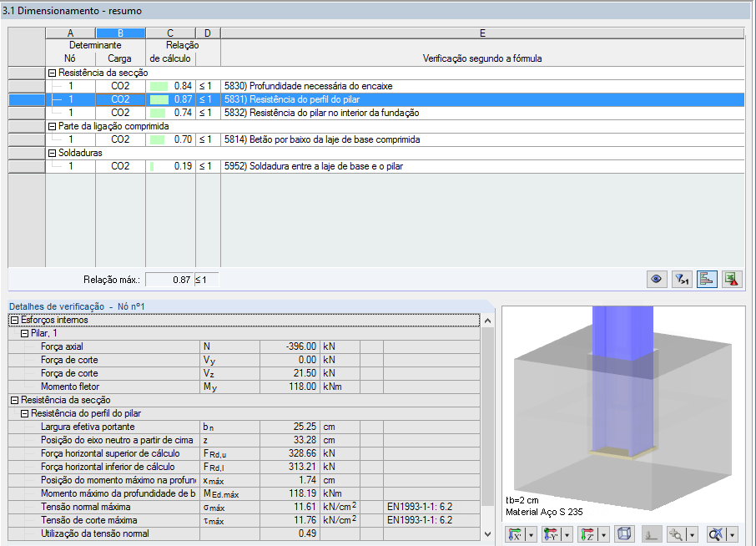Export the results table to Excel
This screenshot has height=546, width=756.
click(x=732, y=279)
